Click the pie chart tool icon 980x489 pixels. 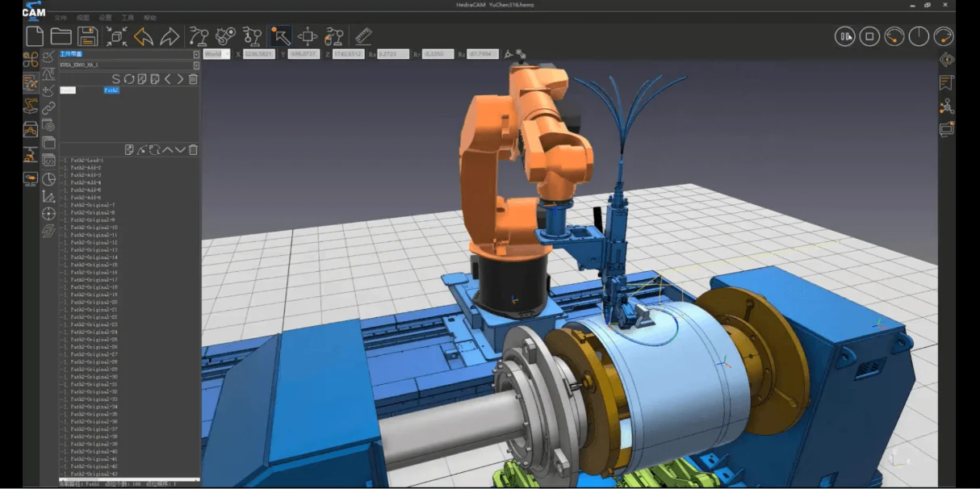(x=48, y=178)
